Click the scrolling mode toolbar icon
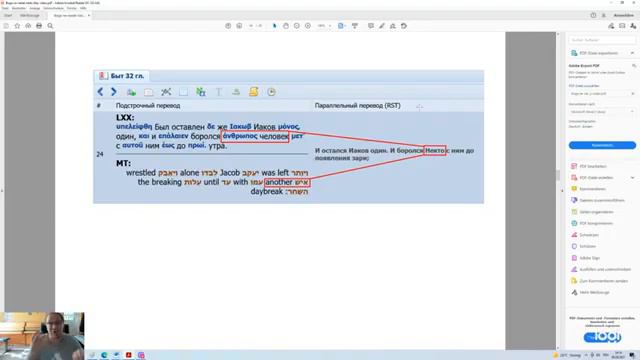Image resolution: width=640 pixels, height=360 pixels. pyautogui.click(x=355, y=26)
